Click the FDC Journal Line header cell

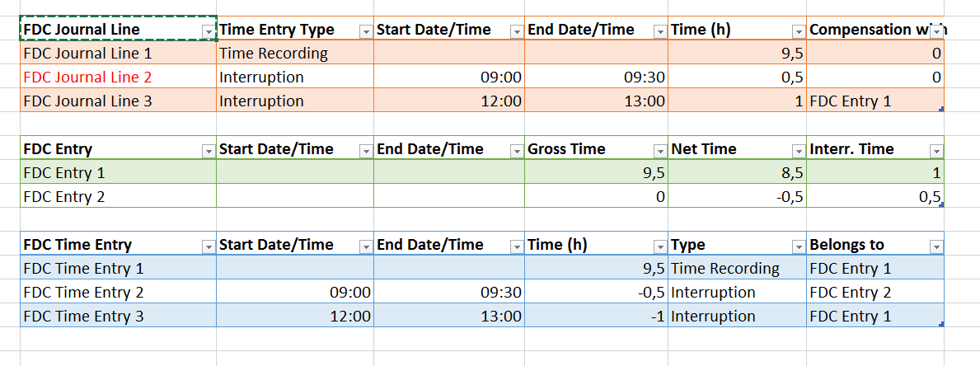107,30
